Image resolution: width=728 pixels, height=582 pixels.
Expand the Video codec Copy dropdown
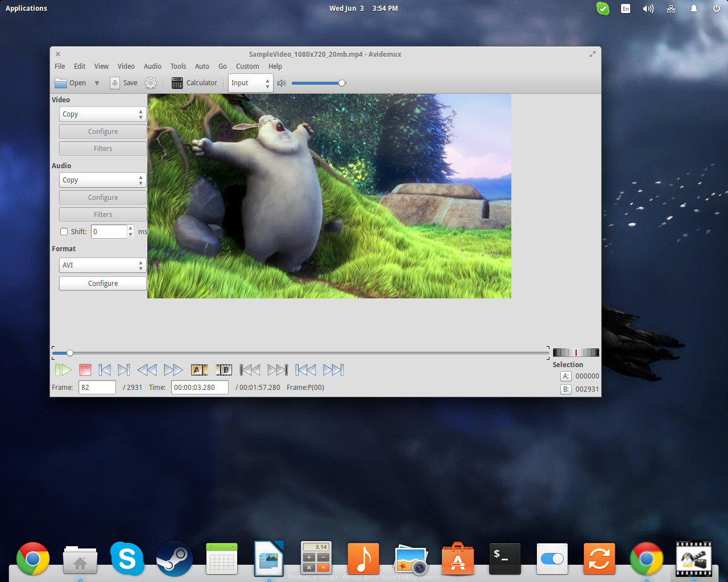103,114
